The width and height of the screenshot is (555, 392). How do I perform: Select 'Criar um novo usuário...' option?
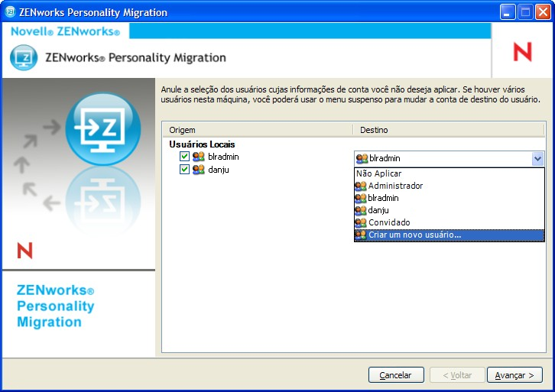coord(450,235)
